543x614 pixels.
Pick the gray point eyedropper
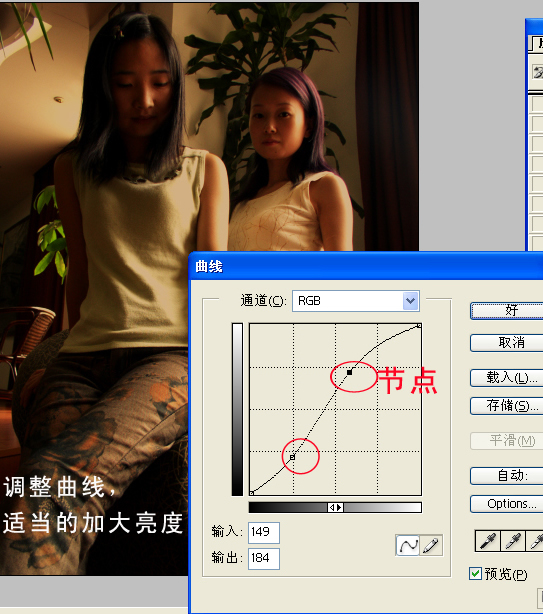[512, 541]
